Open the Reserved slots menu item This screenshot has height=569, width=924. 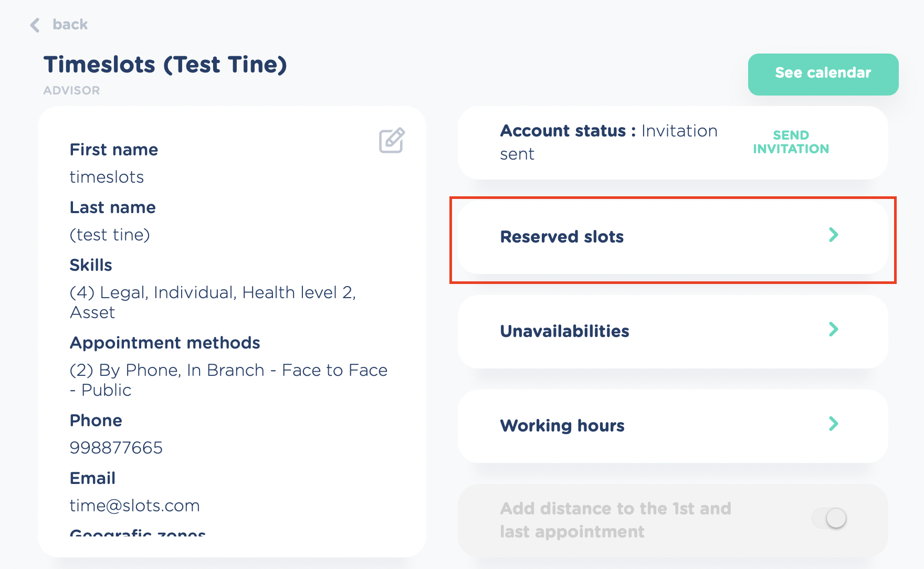(x=562, y=237)
